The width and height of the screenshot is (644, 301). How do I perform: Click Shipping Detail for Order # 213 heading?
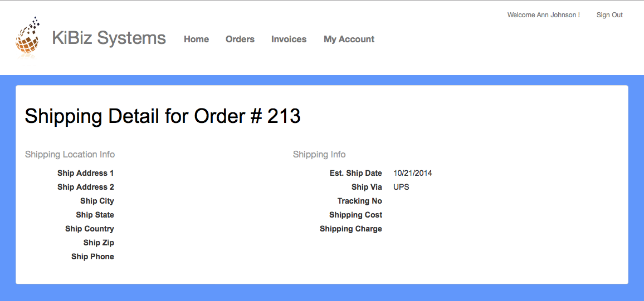(x=163, y=116)
